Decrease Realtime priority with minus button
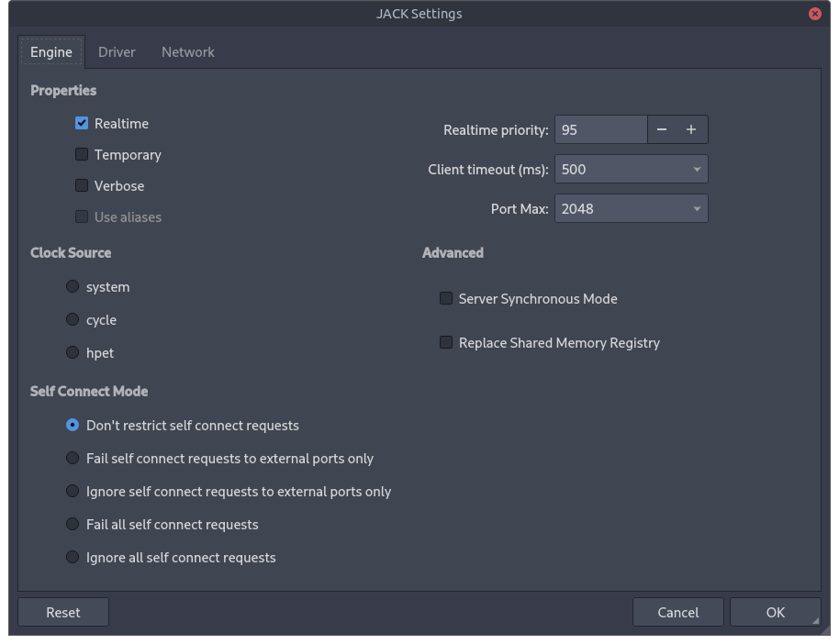 pyautogui.click(x=662, y=130)
